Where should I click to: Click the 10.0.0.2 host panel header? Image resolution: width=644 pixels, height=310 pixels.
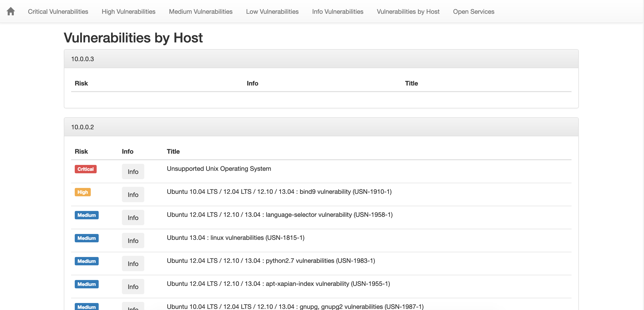[x=321, y=127]
